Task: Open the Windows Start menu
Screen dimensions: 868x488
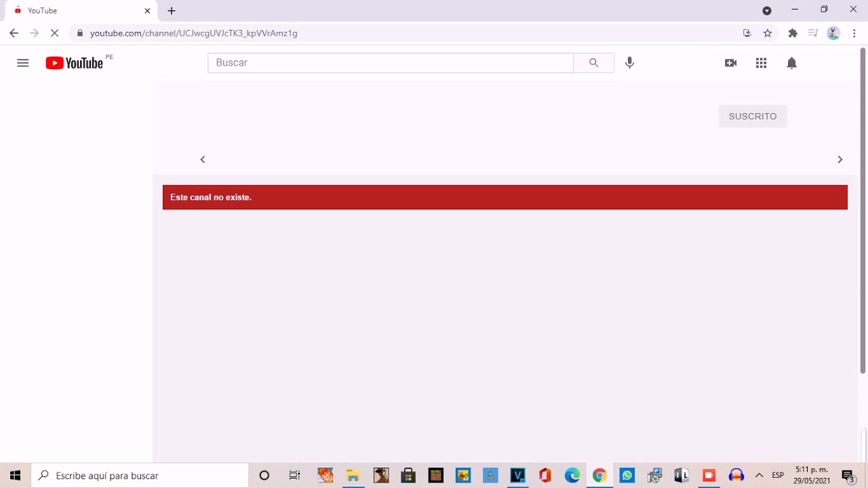Action: (x=15, y=476)
